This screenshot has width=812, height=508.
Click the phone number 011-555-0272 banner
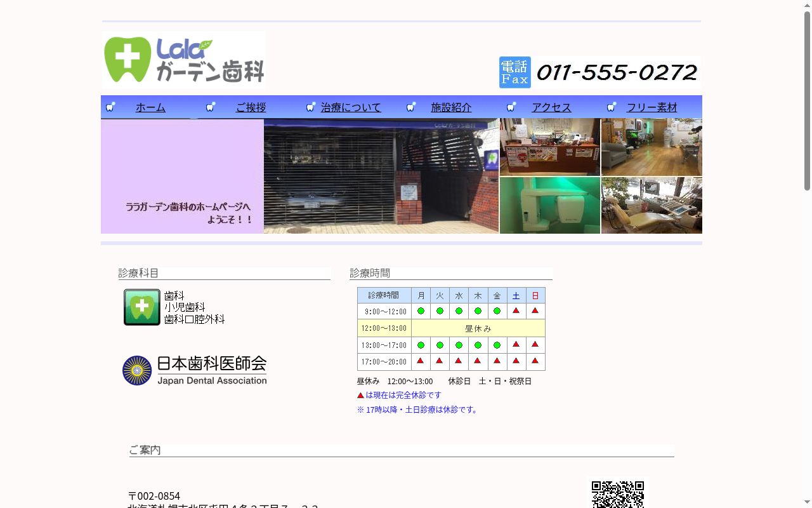[x=617, y=72]
